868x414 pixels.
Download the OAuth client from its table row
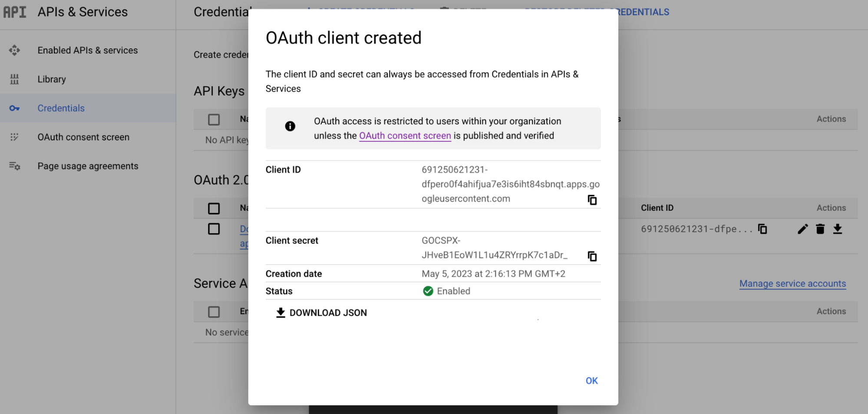tap(838, 229)
